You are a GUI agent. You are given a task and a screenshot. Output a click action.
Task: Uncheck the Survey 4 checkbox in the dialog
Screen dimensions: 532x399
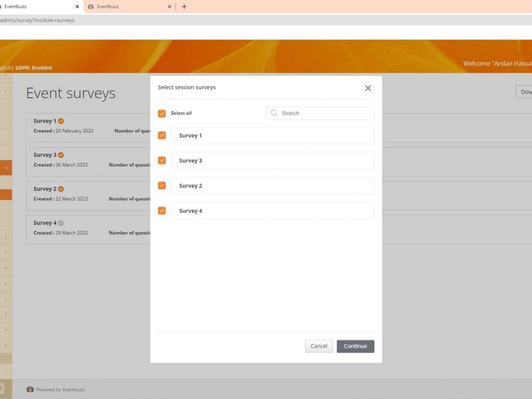(162, 211)
